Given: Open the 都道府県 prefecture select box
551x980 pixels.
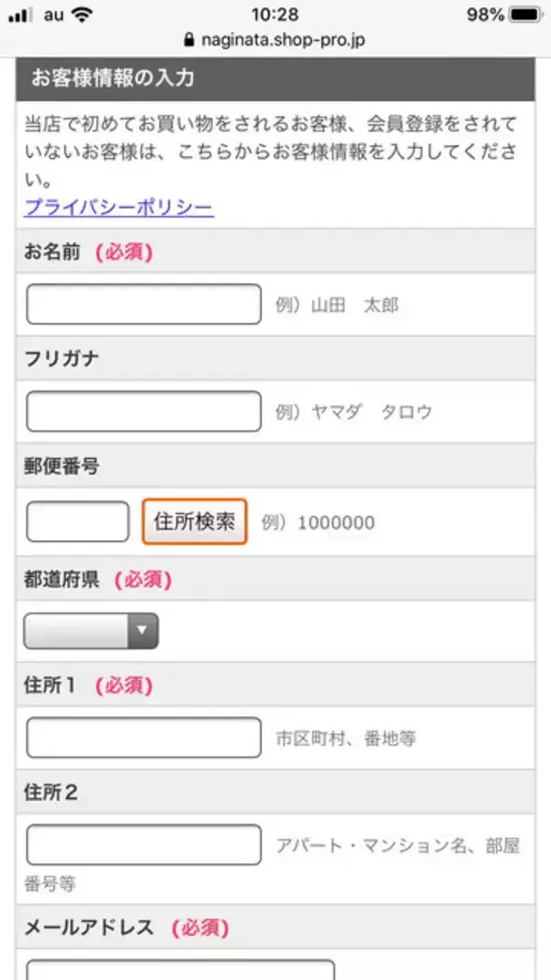Looking at the screenshot, I should 91,631.
